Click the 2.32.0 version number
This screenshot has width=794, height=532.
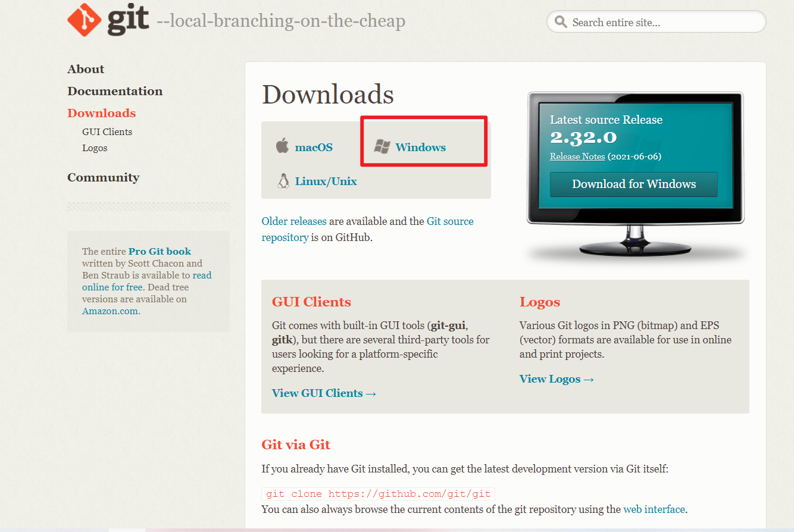(583, 137)
